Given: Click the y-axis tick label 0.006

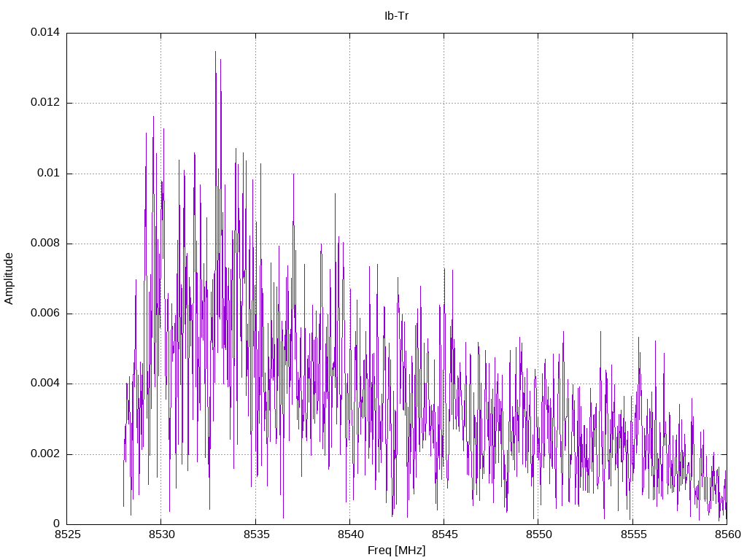Looking at the screenshot, I should coord(45,314).
